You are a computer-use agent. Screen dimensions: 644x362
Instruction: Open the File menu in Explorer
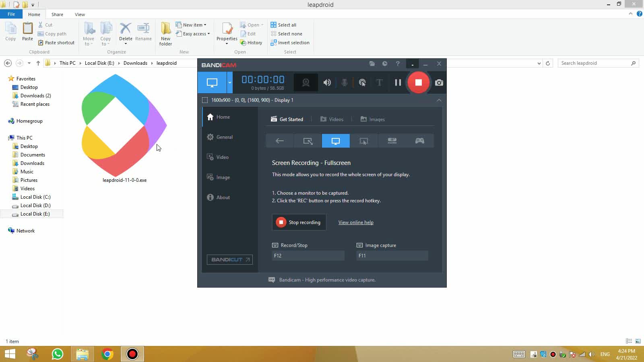(11, 14)
